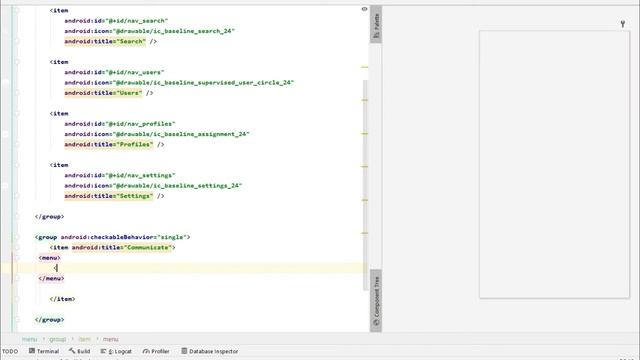Open the Terminal tool window
640x360 pixels.
click(44, 351)
